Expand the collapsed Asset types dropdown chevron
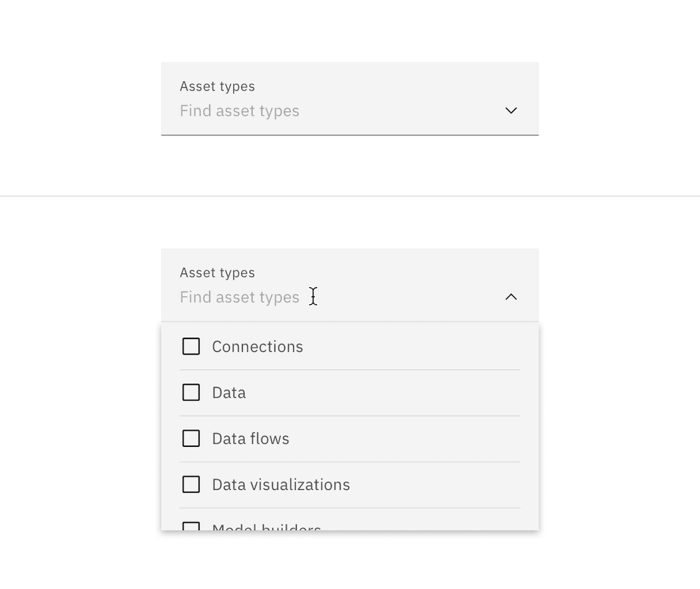This screenshot has width=700, height=589. [x=511, y=111]
